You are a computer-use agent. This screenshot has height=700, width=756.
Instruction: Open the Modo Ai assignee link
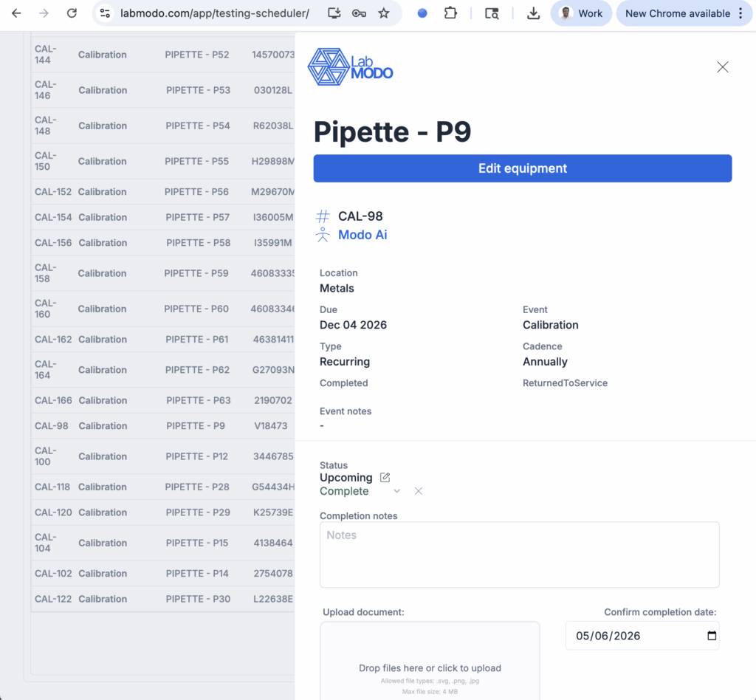click(362, 235)
